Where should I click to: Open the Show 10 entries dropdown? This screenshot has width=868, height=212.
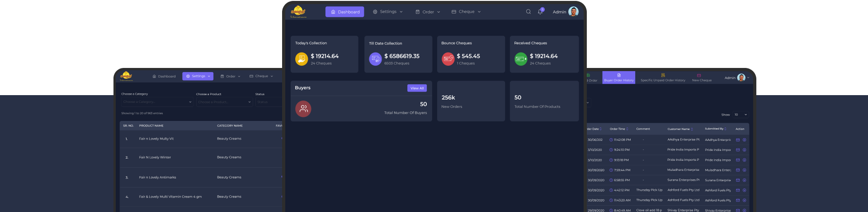741,115
